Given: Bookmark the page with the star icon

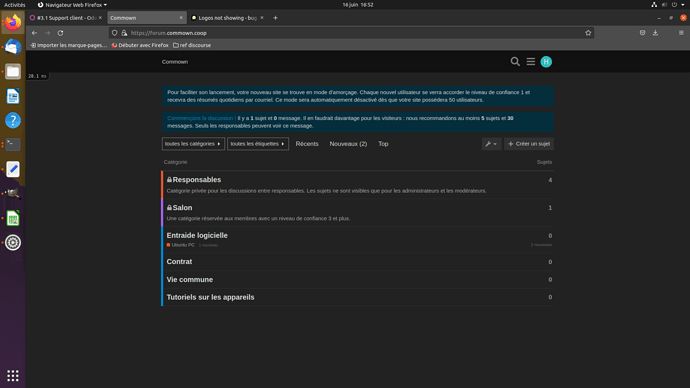Looking at the screenshot, I should [x=588, y=33].
